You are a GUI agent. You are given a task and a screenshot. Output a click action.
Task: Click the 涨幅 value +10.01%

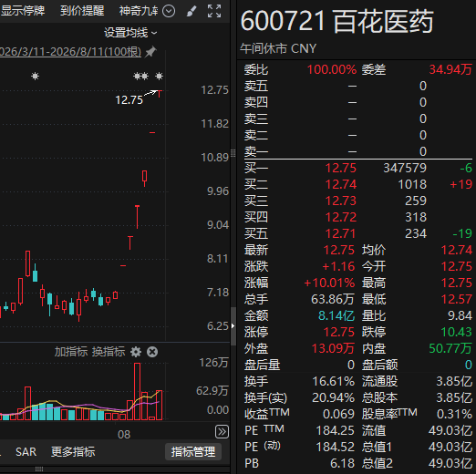pyautogui.click(x=329, y=283)
